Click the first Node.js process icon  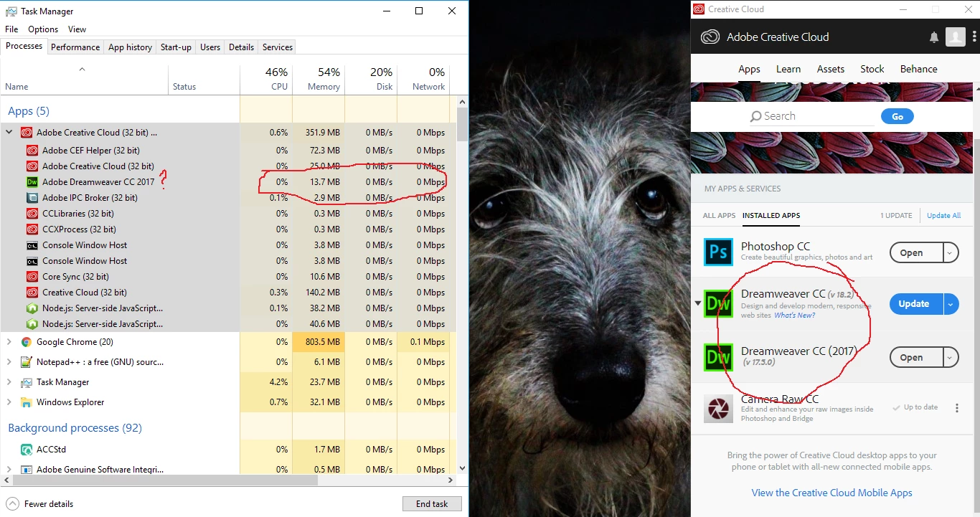[x=32, y=308]
